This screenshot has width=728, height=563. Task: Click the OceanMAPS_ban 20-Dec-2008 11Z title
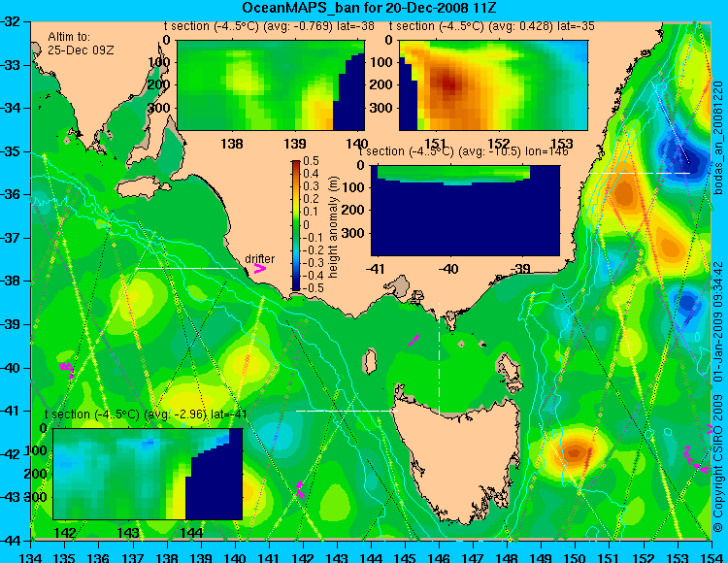[x=370, y=8]
